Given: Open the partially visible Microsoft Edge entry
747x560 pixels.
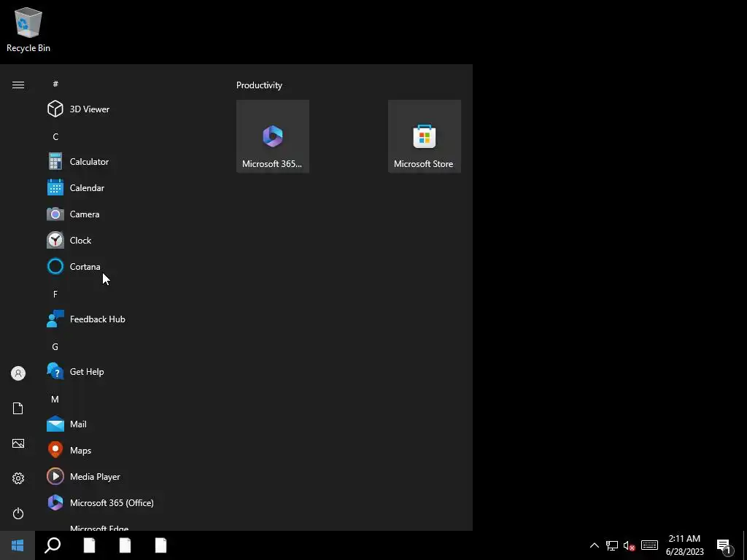Looking at the screenshot, I should (98, 528).
